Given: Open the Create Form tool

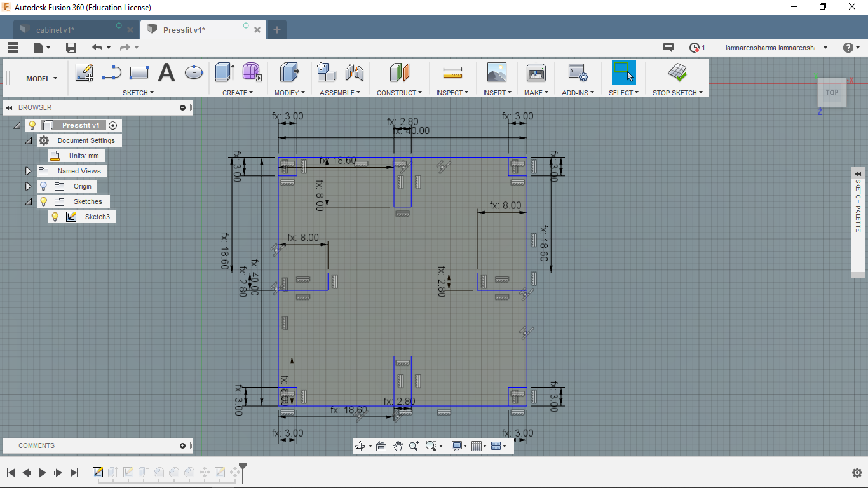Looking at the screenshot, I should pyautogui.click(x=252, y=71).
